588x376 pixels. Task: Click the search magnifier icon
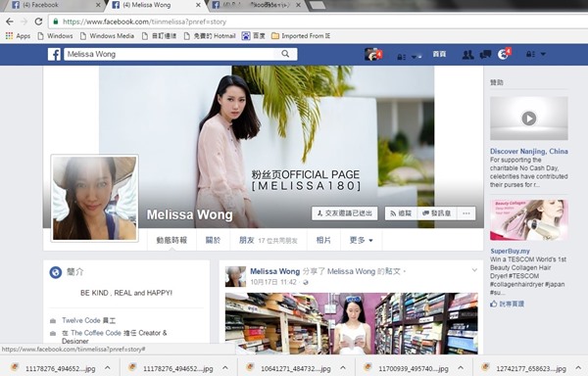(x=285, y=54)
